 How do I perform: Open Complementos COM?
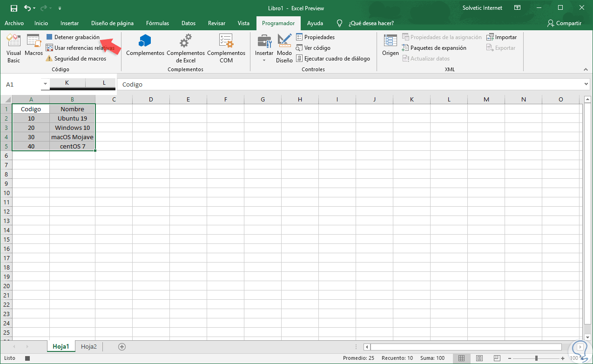coord(226,48)
